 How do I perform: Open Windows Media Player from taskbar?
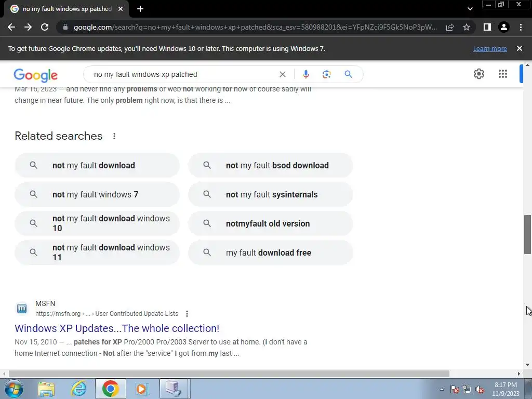click(x=142, y=389)
